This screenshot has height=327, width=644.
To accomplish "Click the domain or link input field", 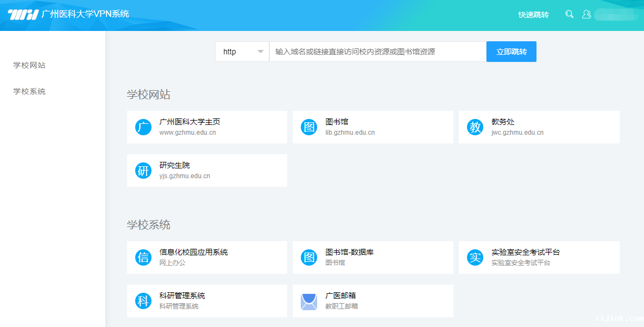I will [x=377, y=52].
